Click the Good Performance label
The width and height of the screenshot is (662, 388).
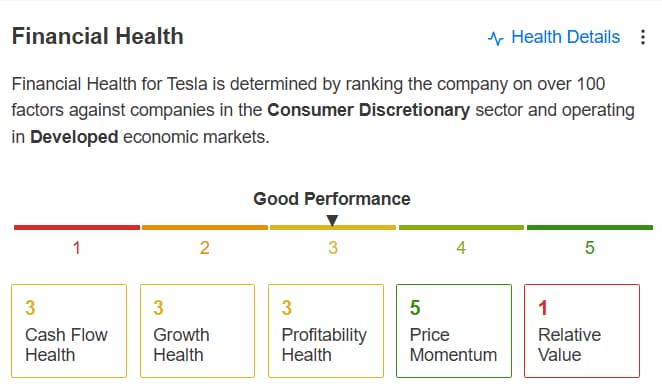(332, 199)
